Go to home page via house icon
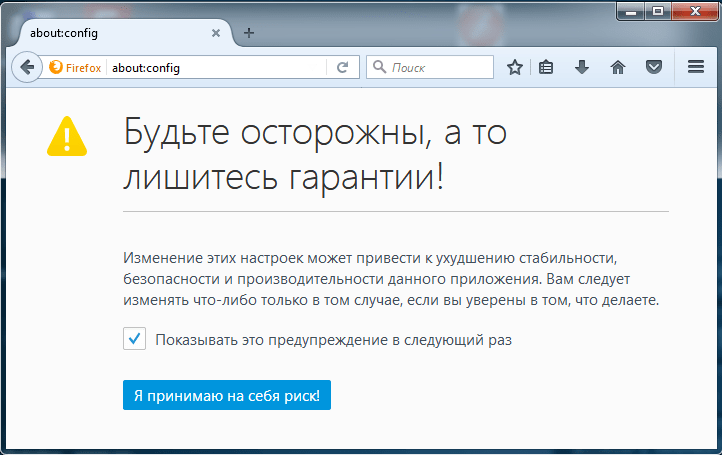Viewport: 722px width, 455px height. [x=618, y=67]
